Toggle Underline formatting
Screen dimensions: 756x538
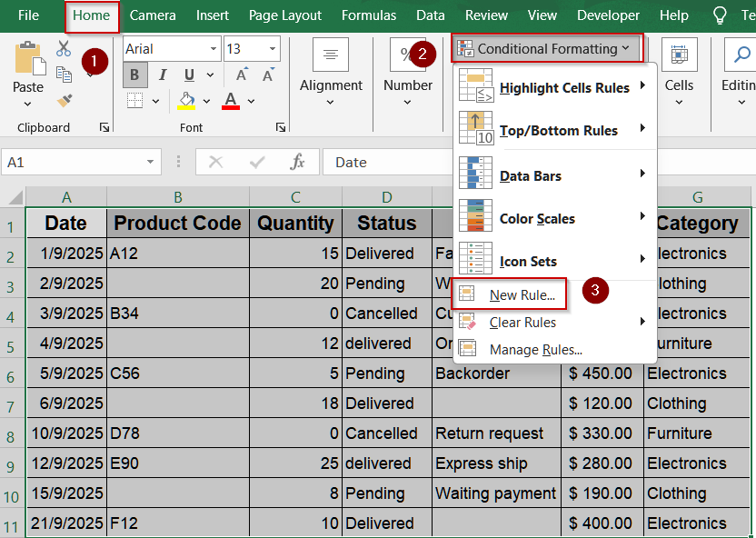coord(190,75)
